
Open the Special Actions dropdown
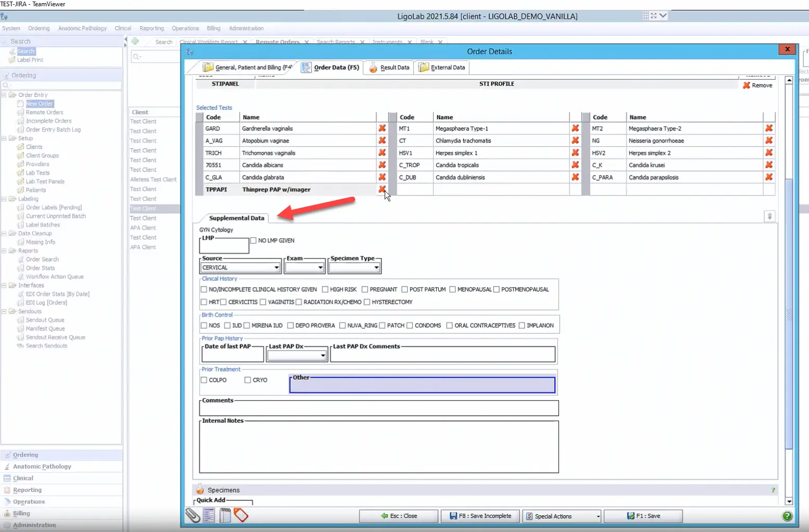pos(562,516)
